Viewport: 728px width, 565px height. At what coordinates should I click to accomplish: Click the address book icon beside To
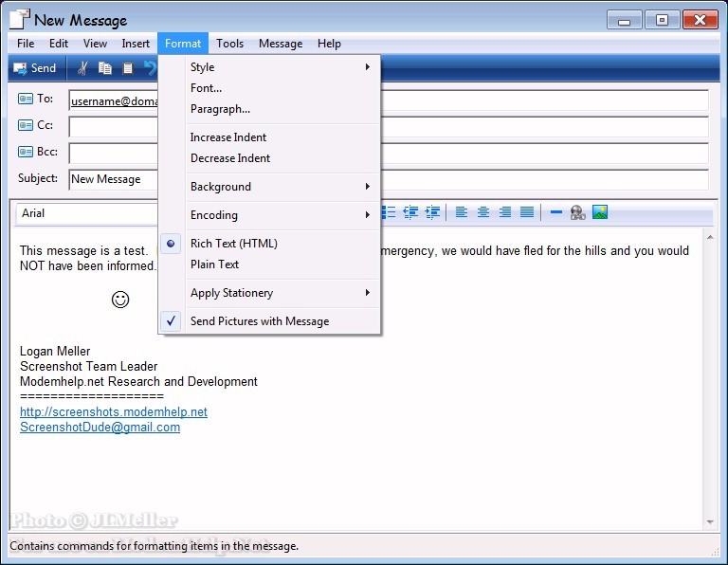[x=26, y=99]
